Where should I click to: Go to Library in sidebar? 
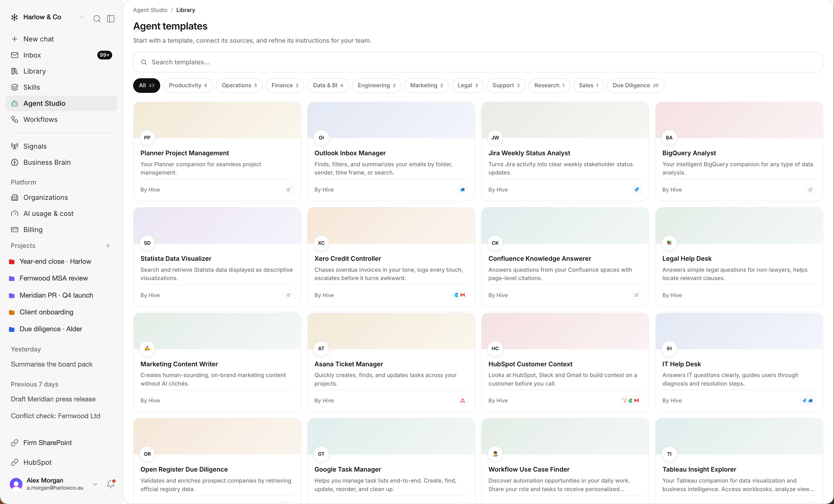click(61, 71)
